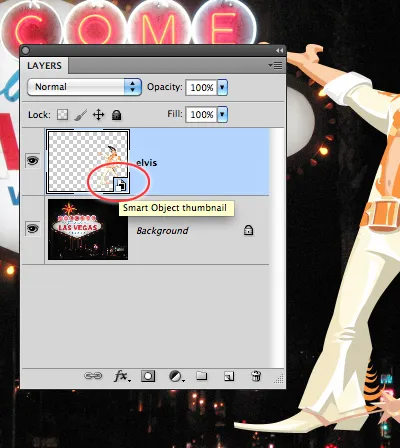
Task: Add a layer mask
Action: 148,376
